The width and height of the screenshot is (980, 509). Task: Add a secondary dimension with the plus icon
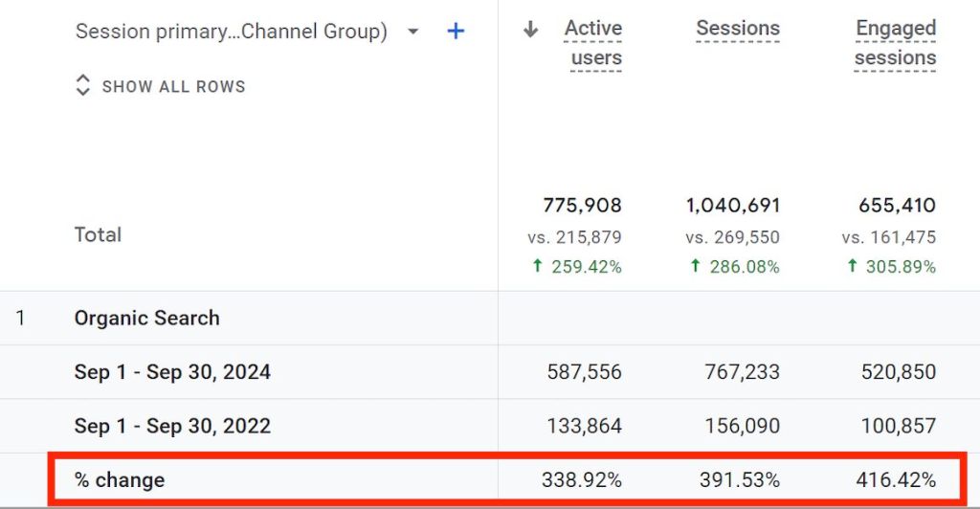tap(457, 31)
